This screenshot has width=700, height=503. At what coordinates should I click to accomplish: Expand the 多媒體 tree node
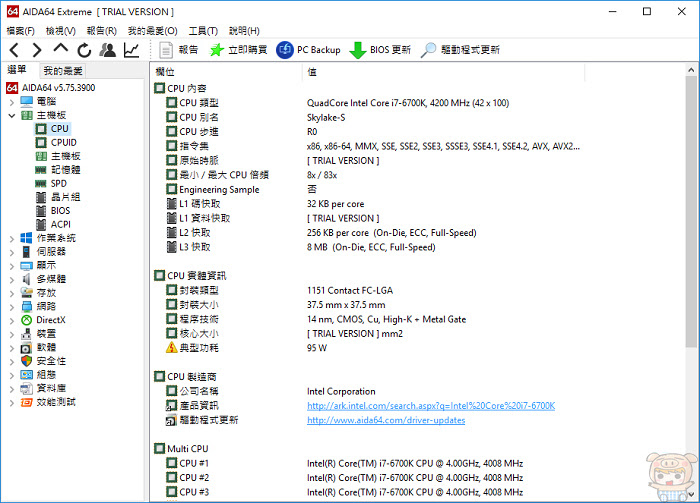pos(12,280)
